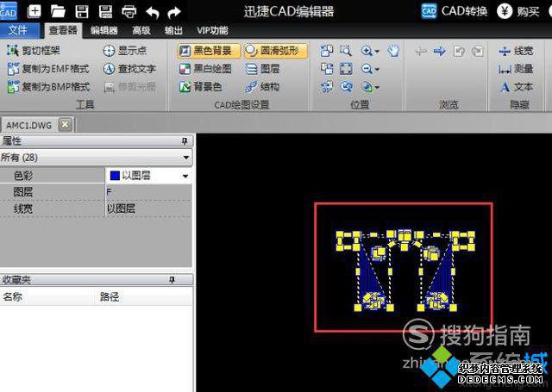The height and width of the screenshot is (392, 552).
Task: Open the 输出 output tab
Action: click(x=173, y=31)
